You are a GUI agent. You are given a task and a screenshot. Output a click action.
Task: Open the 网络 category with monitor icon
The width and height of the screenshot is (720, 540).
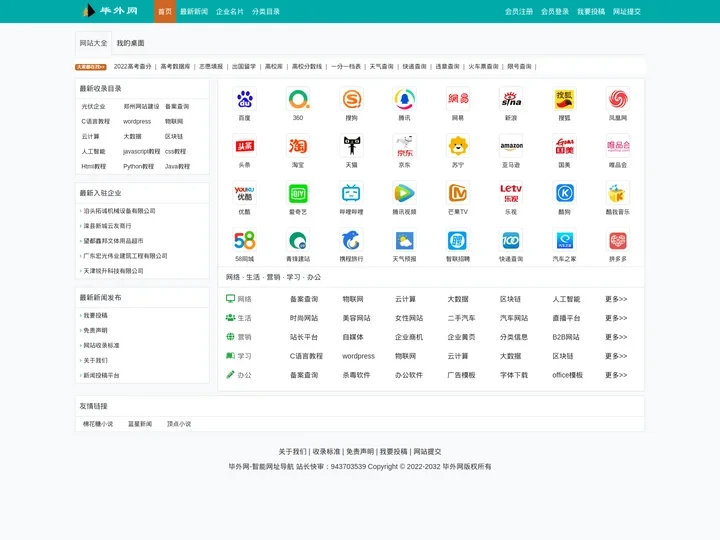tap(239, 299)
